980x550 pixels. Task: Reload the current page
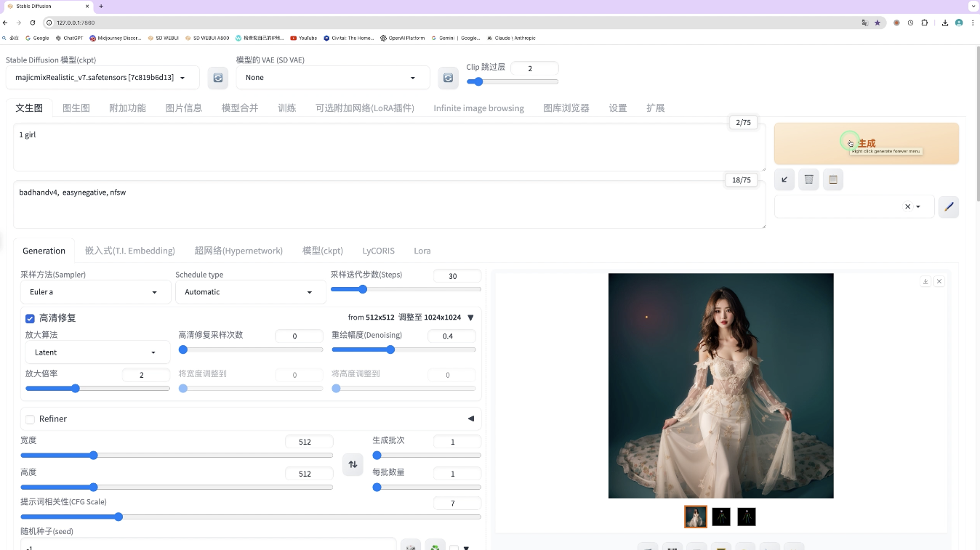coord(33,23)
